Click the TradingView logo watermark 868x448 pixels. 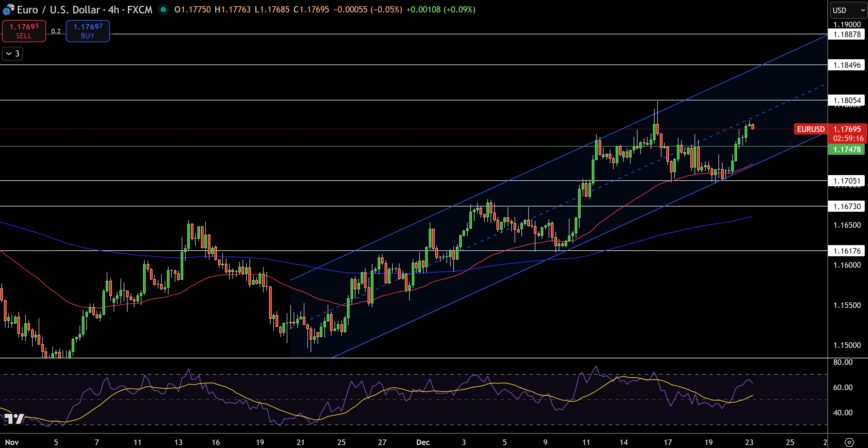pos(14,419)
